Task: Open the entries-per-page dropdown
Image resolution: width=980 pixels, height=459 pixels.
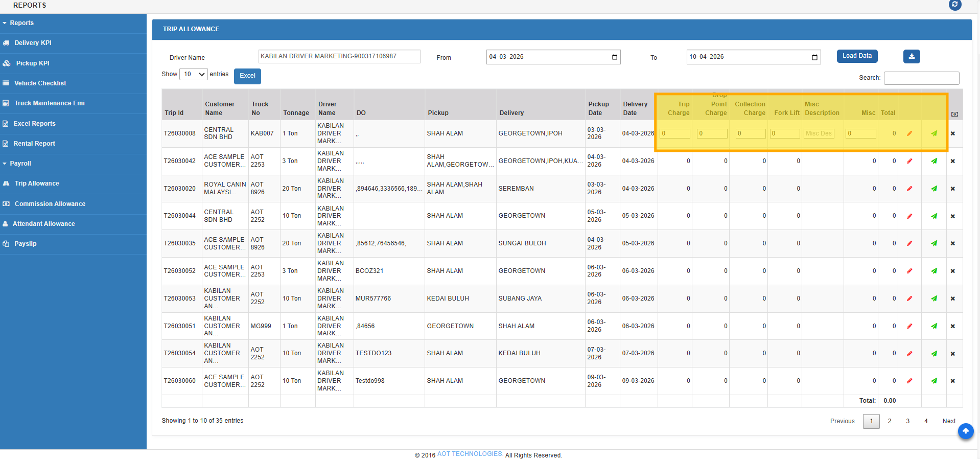Action: click(194, 75)
